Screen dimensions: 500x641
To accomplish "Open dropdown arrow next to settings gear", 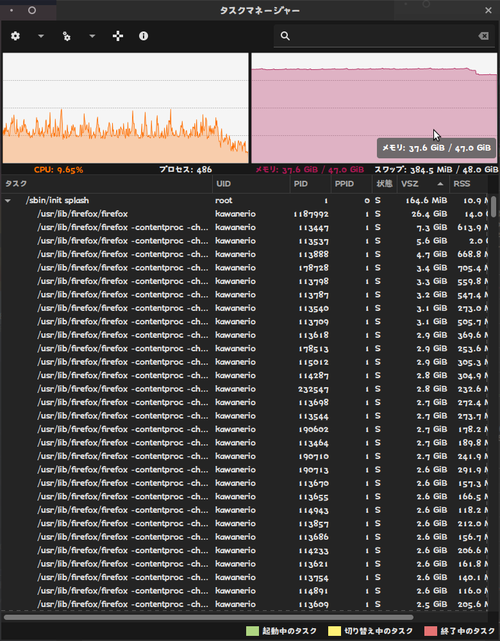I will point(41,36).
